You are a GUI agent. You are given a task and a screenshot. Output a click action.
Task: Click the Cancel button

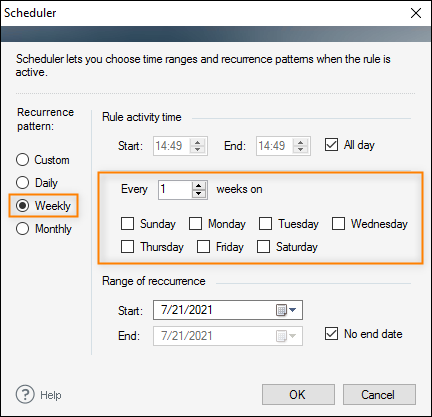[x=379, y=395]
